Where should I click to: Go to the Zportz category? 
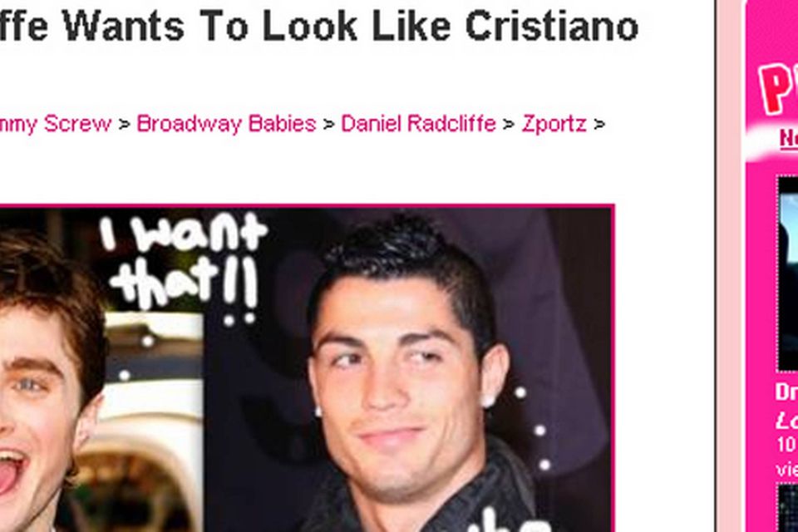point(554,124)
